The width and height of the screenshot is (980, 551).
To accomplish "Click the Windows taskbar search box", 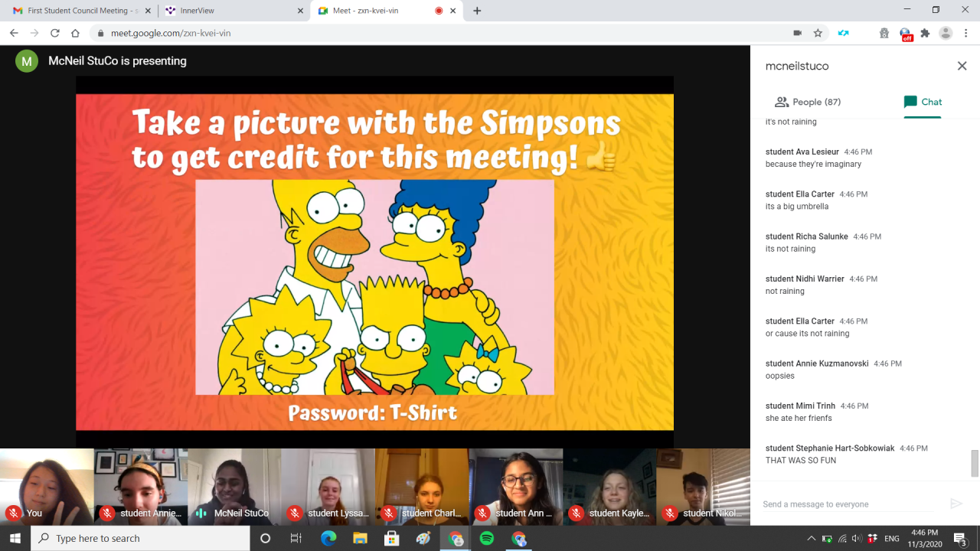I will (x=140, y=539).
